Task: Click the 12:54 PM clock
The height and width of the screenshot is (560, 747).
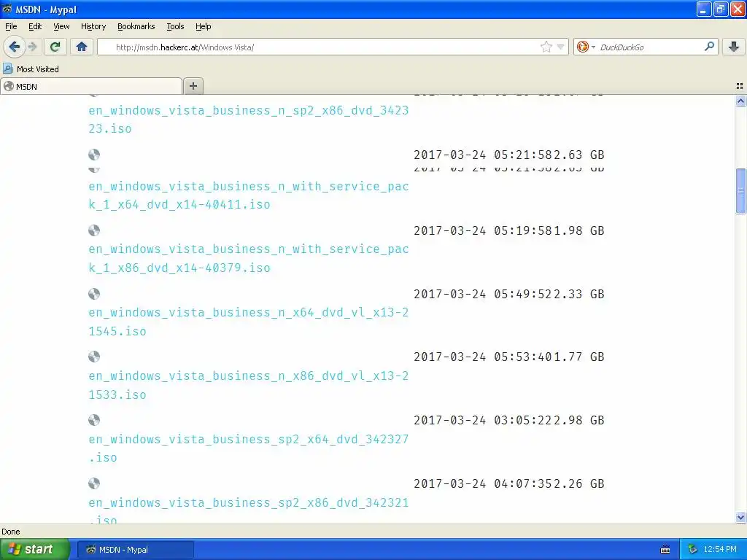Action: click(x=720, y=550)
